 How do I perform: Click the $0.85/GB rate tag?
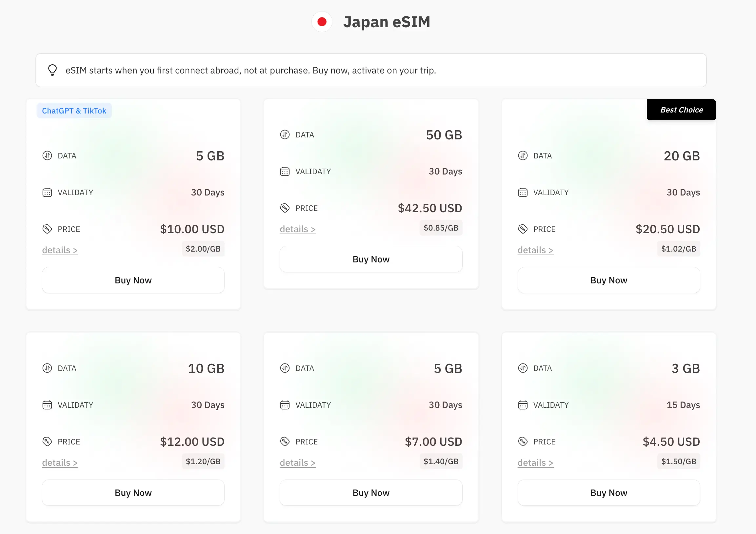[441, 228]
